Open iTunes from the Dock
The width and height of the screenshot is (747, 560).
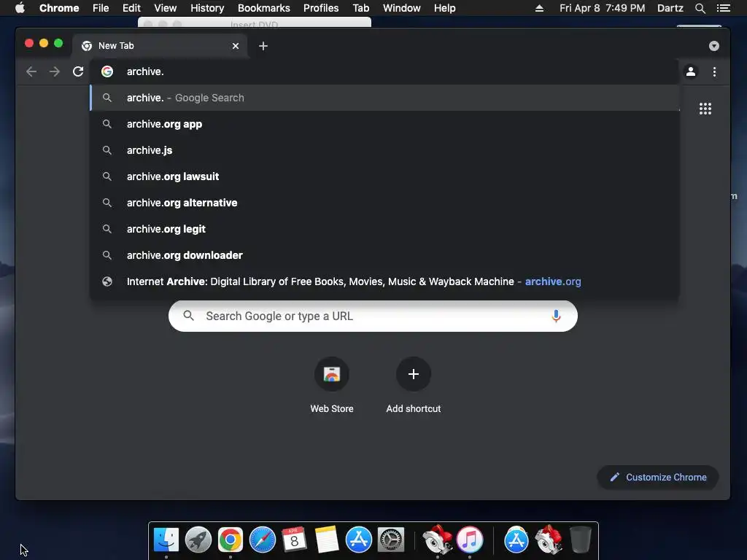click(470, 540)
